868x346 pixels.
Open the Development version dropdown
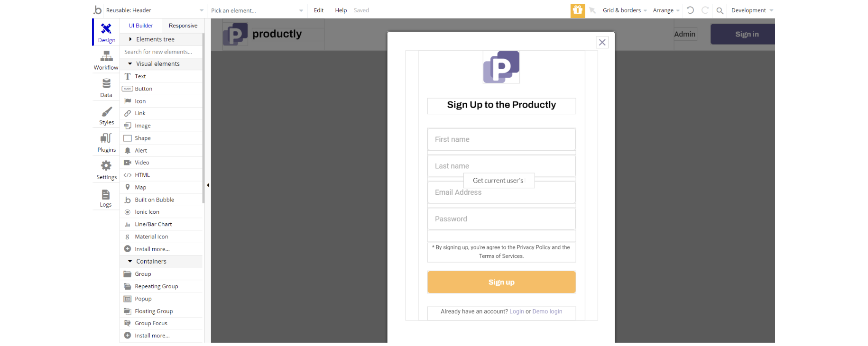tap(752, 10)
